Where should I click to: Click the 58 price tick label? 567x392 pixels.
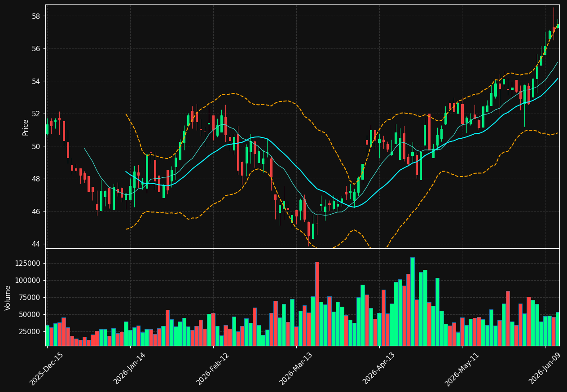coord(35,16)
